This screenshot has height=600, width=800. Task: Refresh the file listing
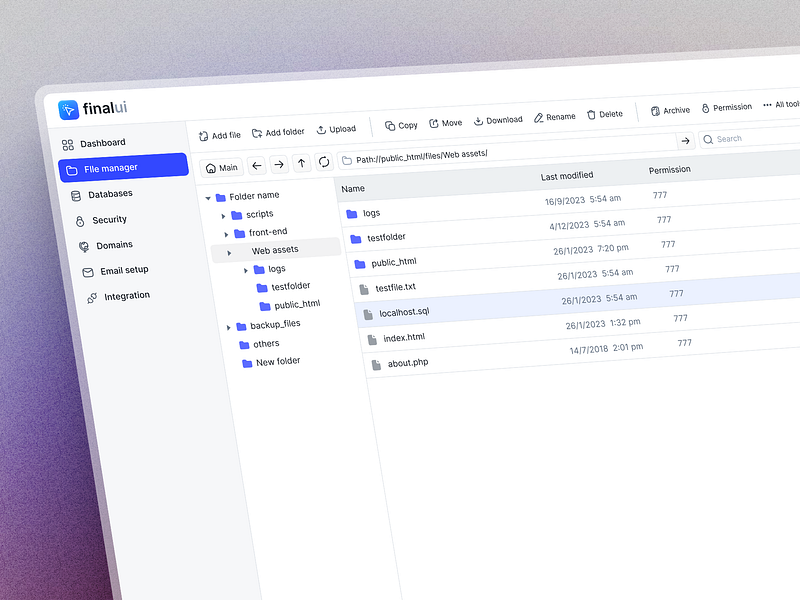coord(324,162)
